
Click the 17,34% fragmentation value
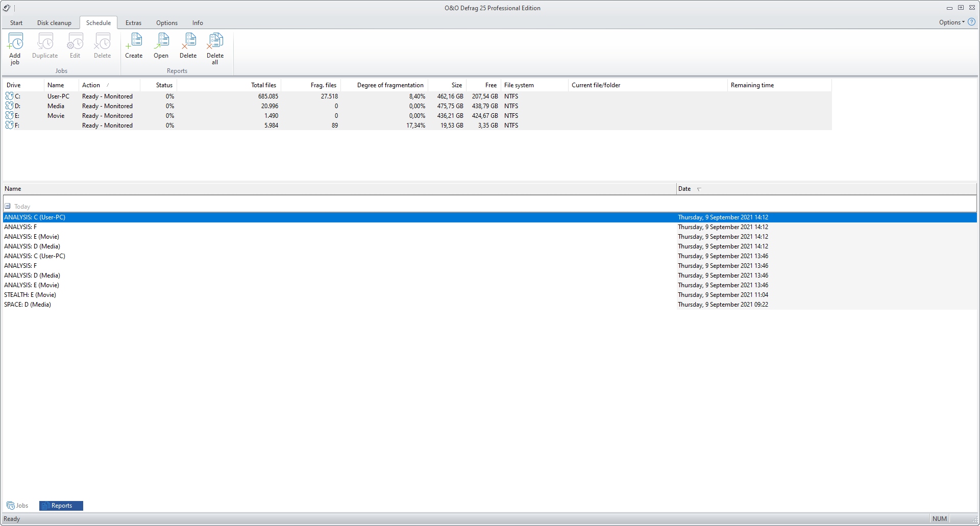coord(415,125)
